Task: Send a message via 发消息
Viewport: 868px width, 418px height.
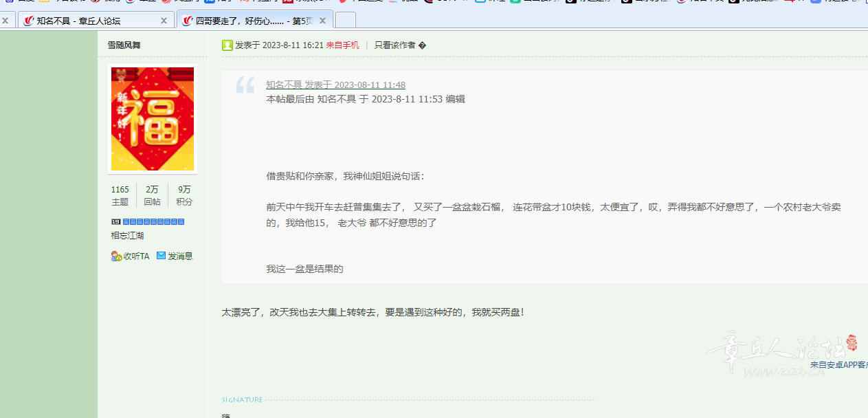Action: pos(175,256)
